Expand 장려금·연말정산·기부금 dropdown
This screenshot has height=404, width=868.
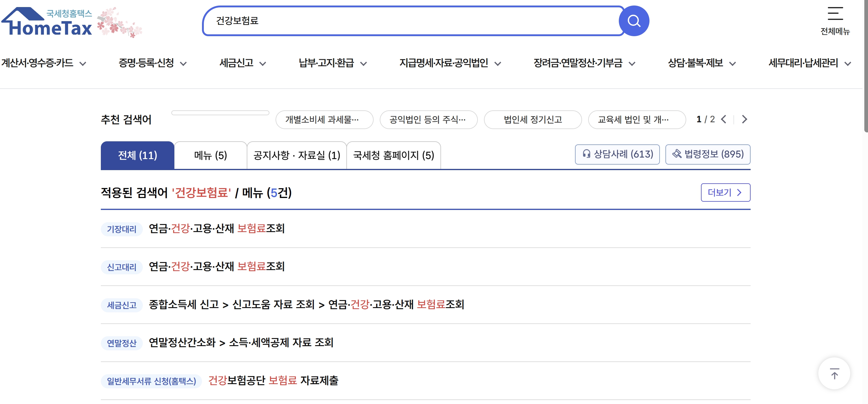coord(584,63)
